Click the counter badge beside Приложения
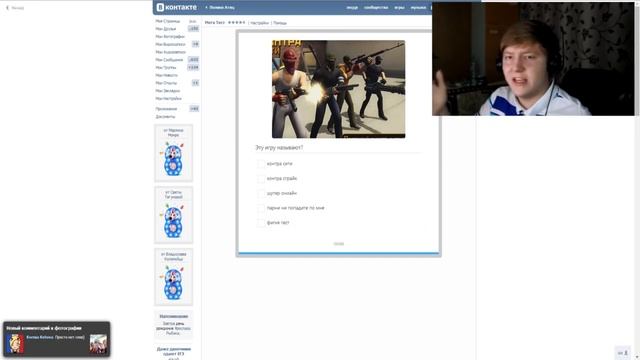The width and height of the screenshot is (640, 360). pyautogui.click(x=194, y=109)
